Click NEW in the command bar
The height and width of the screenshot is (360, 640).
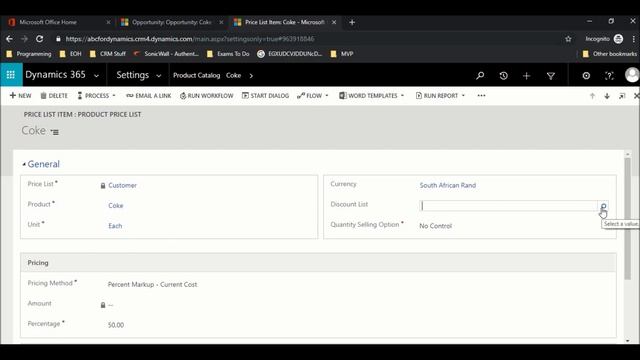(20, 96)
